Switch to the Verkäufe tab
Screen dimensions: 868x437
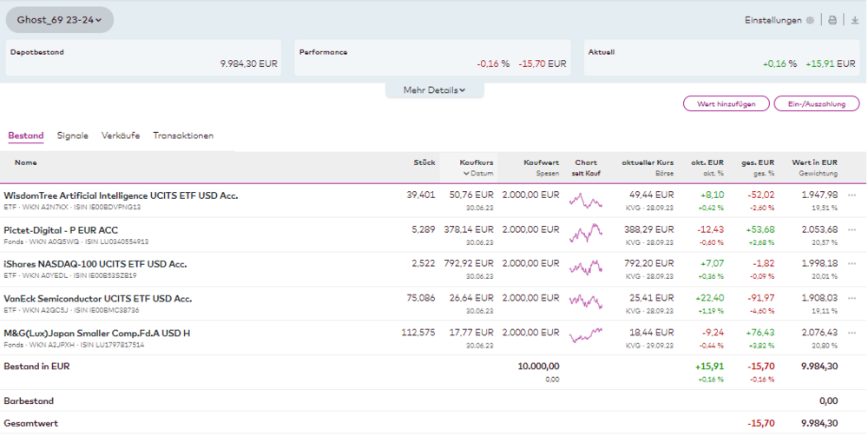coord(121,136)
